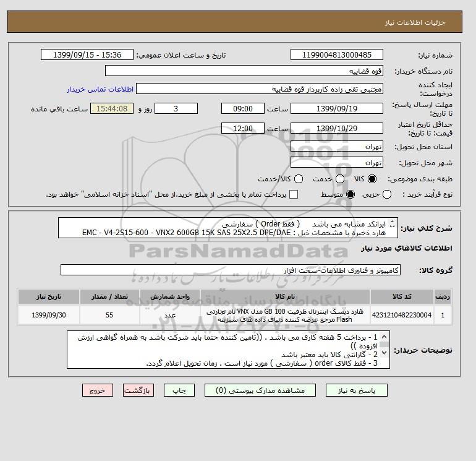Click the quantity cell 55
Viewport: 476px width, 461px height.
coord(109,315)
